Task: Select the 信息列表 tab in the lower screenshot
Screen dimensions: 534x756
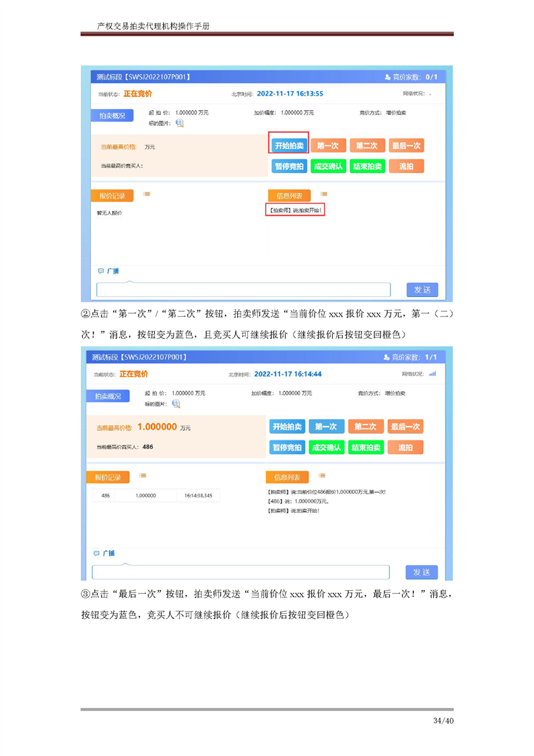Action: [288, 477]
